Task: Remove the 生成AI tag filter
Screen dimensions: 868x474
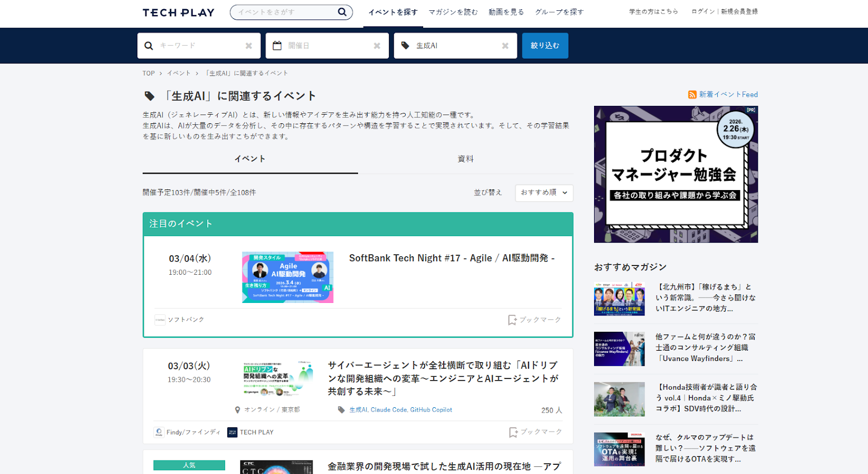Action: pos(505,46)
